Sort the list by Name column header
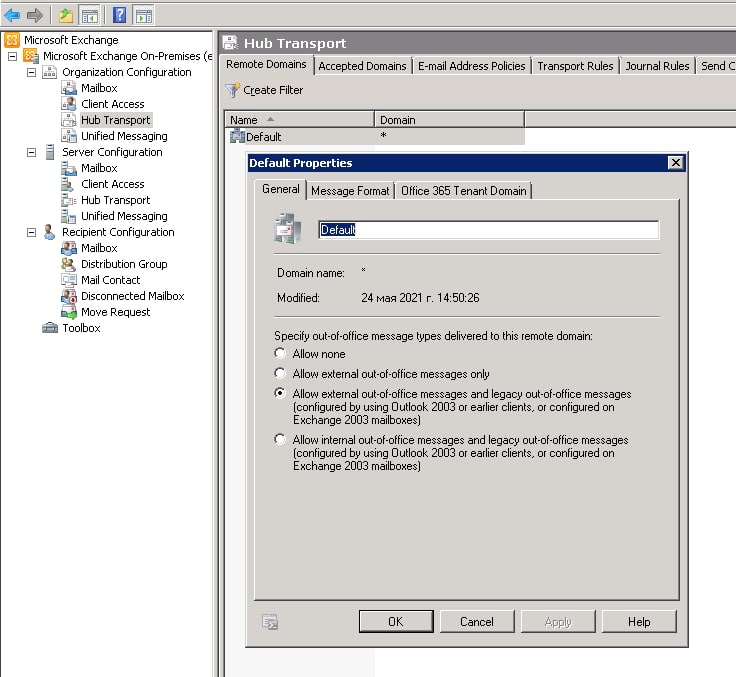Viewport: 736px width, 677px height. point(299,120)
